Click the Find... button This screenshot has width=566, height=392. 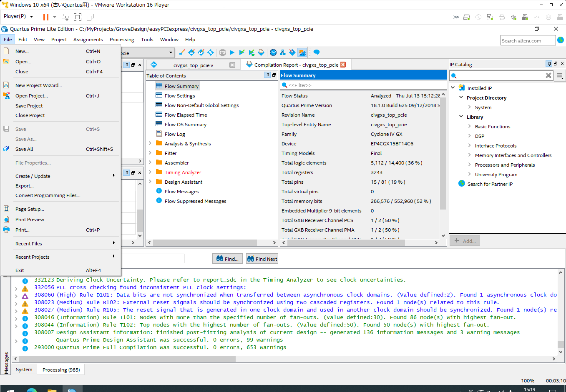click(228, 259)
